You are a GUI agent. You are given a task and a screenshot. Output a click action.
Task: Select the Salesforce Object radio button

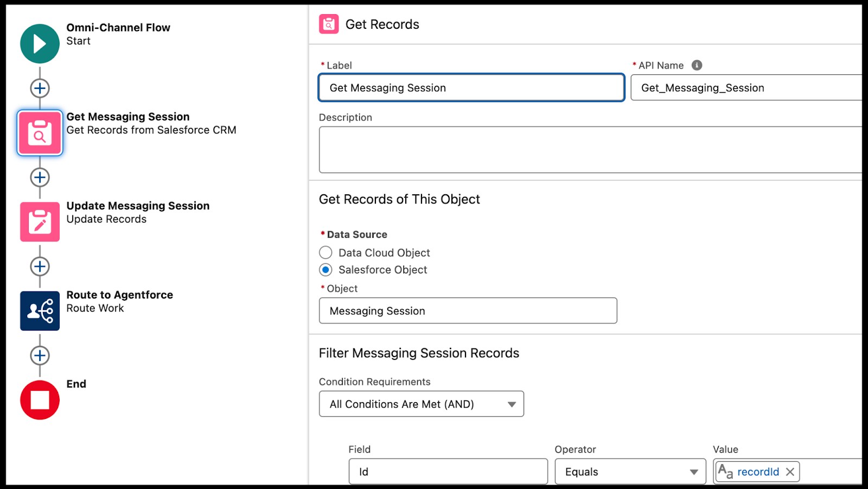pyautogui.click(x=325, y=270)
